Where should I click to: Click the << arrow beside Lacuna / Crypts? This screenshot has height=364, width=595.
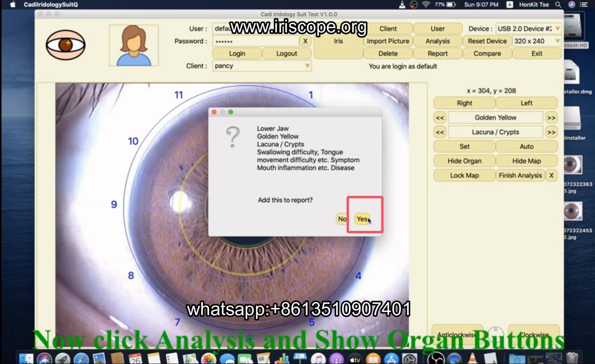[x=440, y=132]
